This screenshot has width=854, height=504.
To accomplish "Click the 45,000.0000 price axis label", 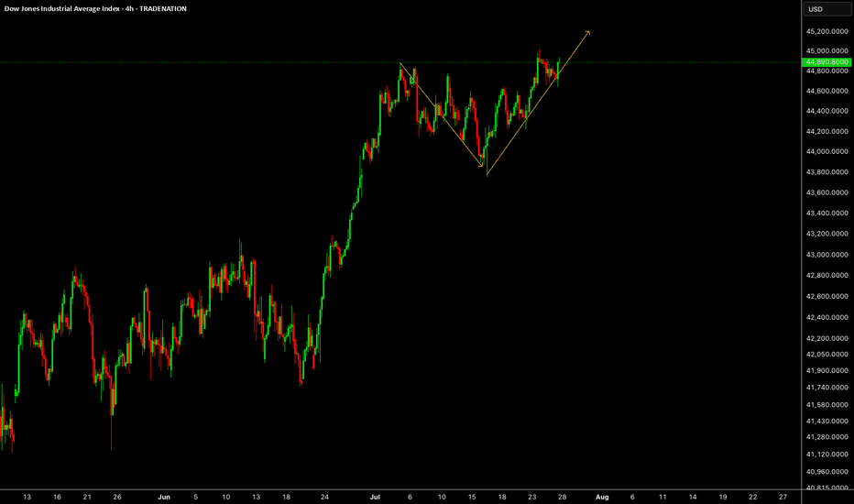I will pos(827,51).
